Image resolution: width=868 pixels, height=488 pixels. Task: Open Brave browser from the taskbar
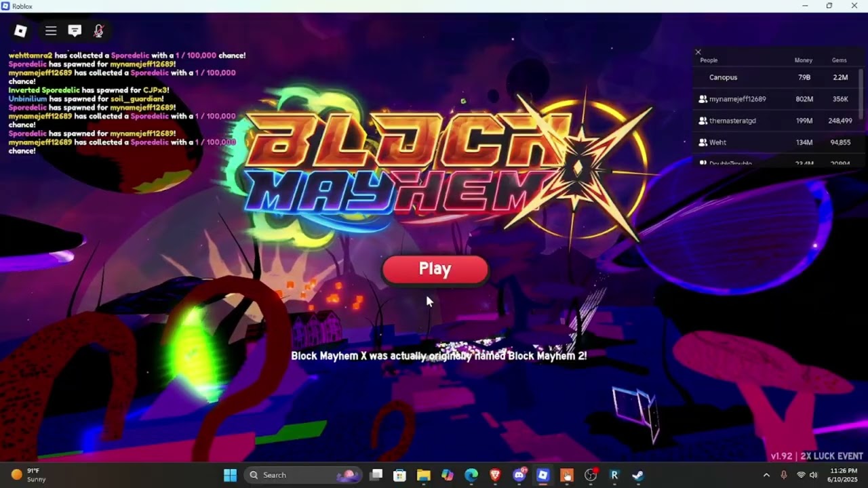coord(495,475)
